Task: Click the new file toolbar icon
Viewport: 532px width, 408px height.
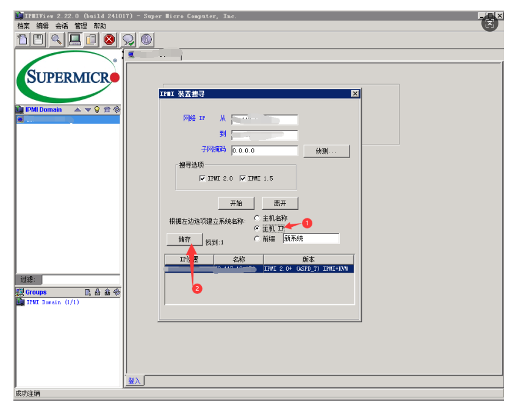Action: [x=22, y=40]
